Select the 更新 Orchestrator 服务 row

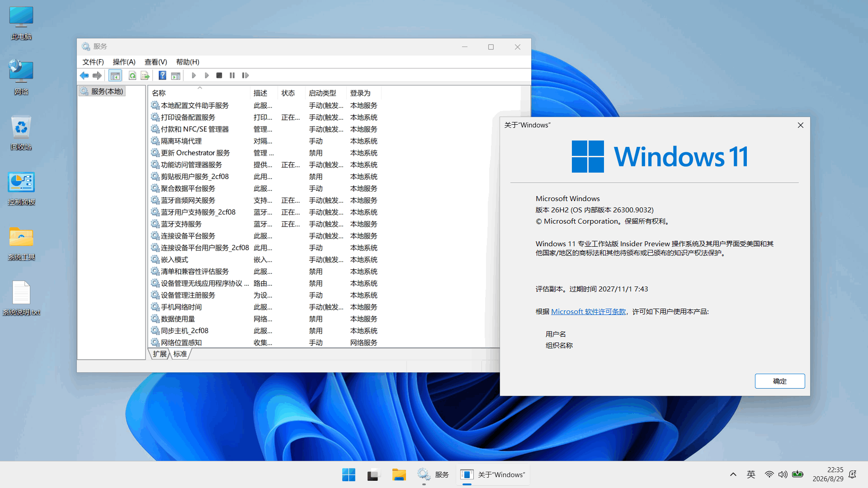click(x=265, y=153)
